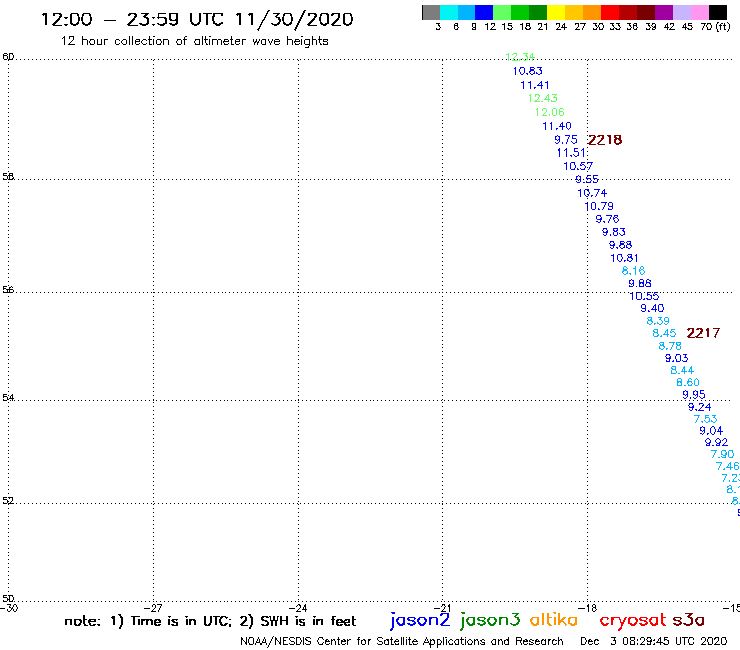Click the wave height value 8.16

[633, 270]
